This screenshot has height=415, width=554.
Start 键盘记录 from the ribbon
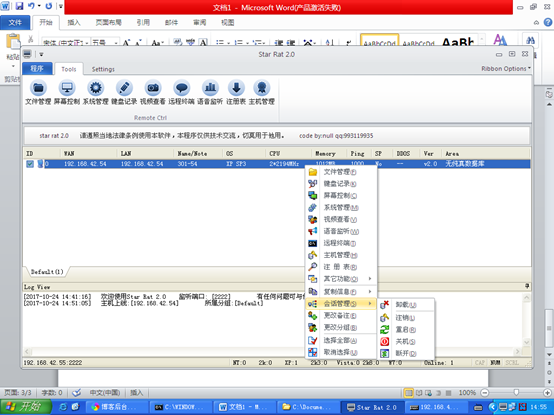[x=124, y=93]
